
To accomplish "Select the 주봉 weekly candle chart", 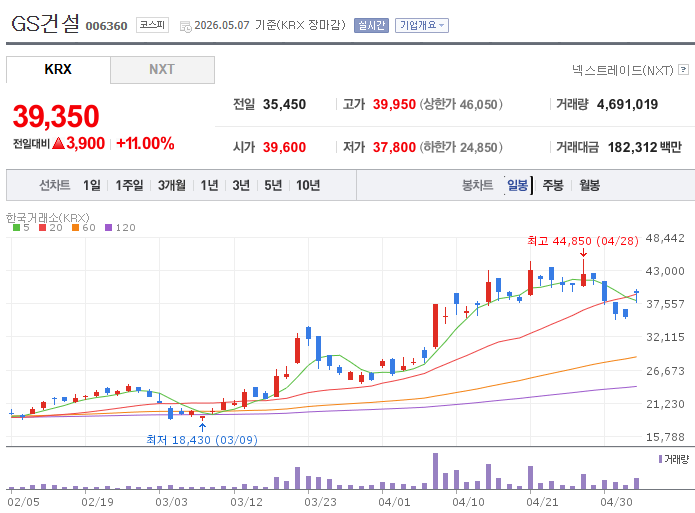I will point(553,185).
